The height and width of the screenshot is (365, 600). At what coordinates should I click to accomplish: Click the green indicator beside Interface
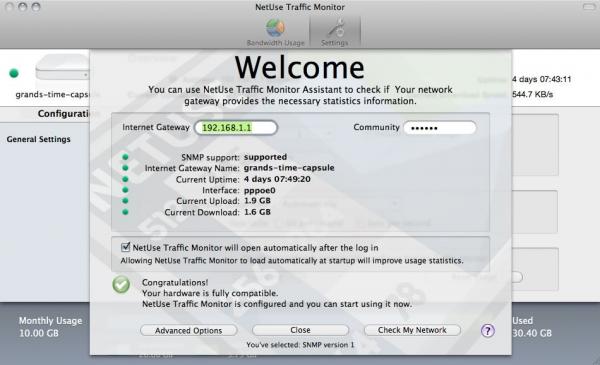[x=125, y=190]
